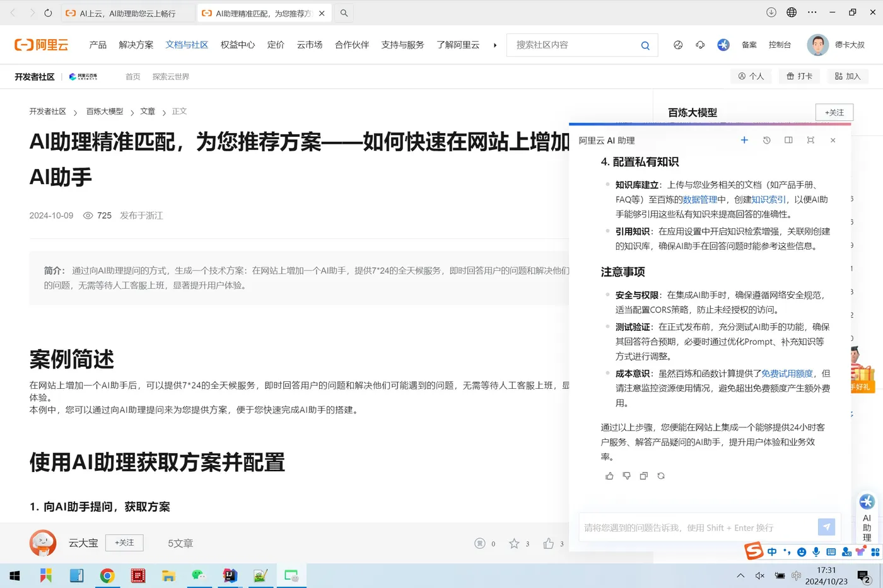Open the floating AI 助理 side button
883x588 pixels.
point(867,517)
